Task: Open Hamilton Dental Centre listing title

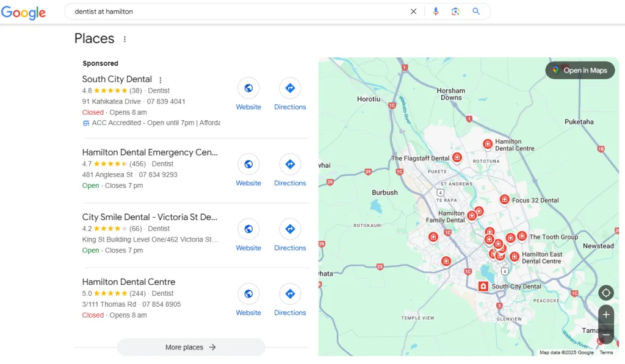Action: coord(128,282)
